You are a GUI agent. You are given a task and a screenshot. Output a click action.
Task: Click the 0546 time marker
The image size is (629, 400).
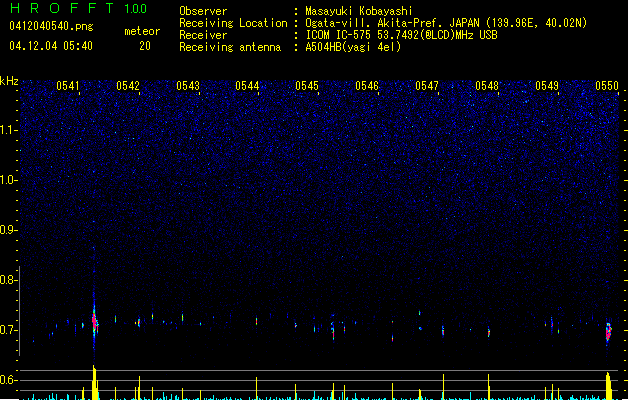pyautogui.click(x=367, y=86)
